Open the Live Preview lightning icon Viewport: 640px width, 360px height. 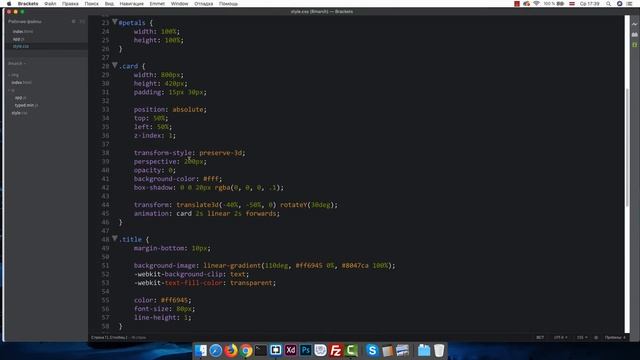tap(634, 24)
